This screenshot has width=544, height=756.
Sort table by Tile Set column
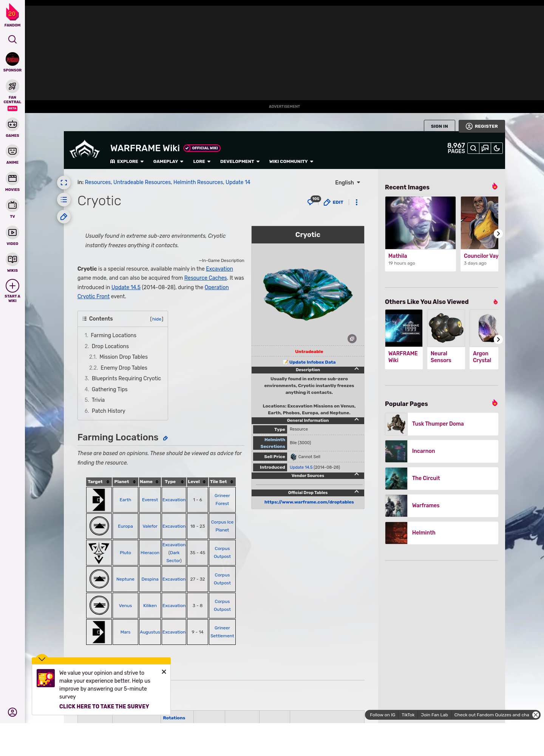pos(222,482)
